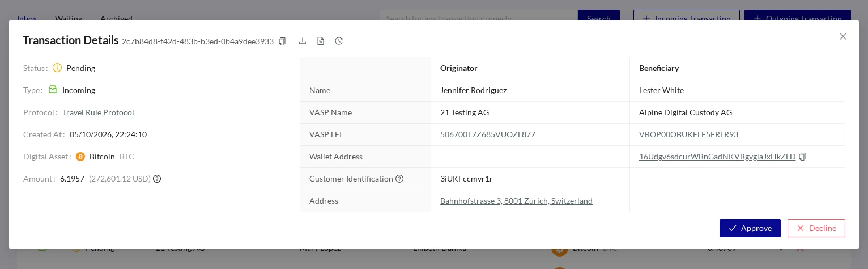Open beneficiary LEI VBOP00OBUKELE5ERLR93

(688, 134)
